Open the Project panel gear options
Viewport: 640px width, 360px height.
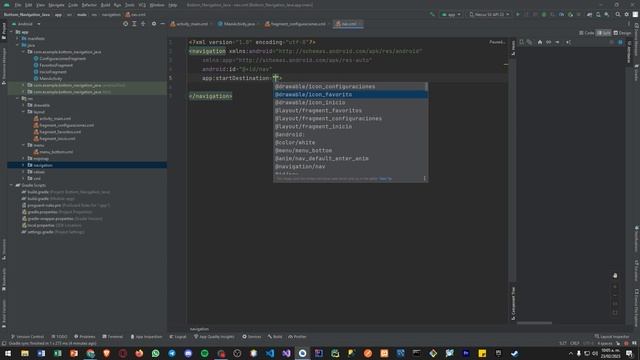point(154,24)
